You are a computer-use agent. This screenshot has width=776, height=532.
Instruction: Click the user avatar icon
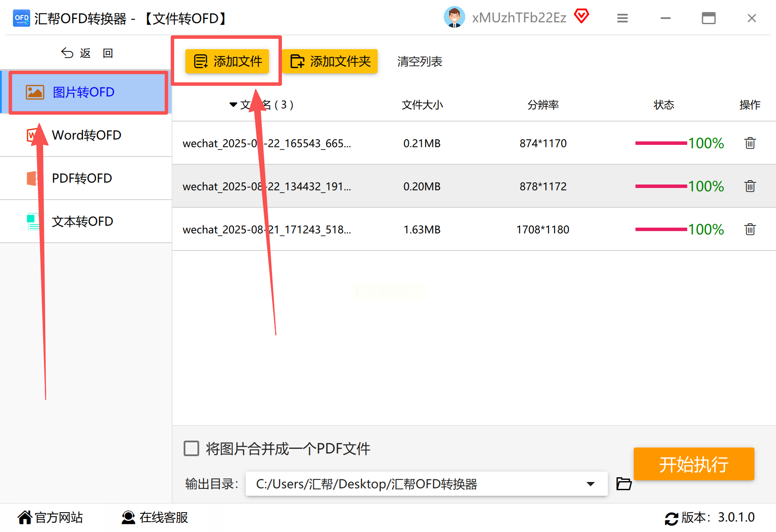(x=454, y=17)
